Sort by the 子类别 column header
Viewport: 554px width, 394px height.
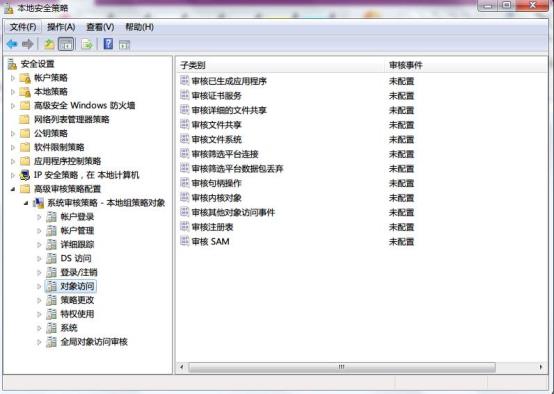(280, 65)
